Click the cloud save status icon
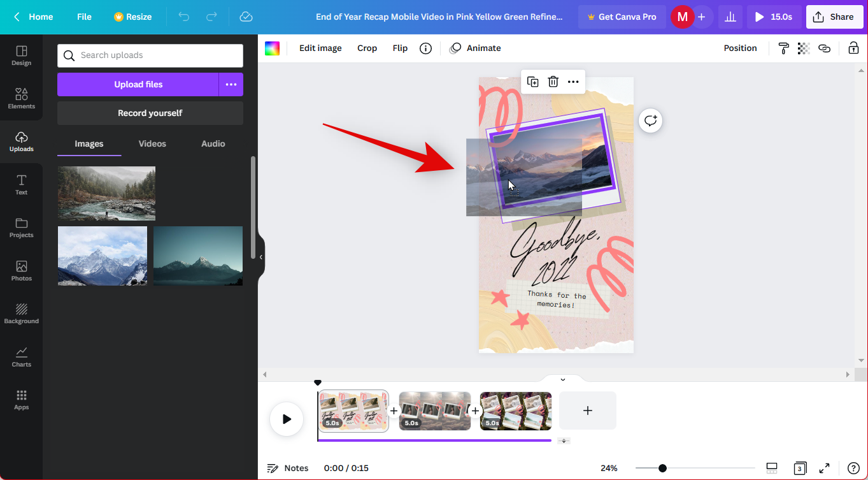The height and width of the screenshot is (480, 868). tap(246, 17)
